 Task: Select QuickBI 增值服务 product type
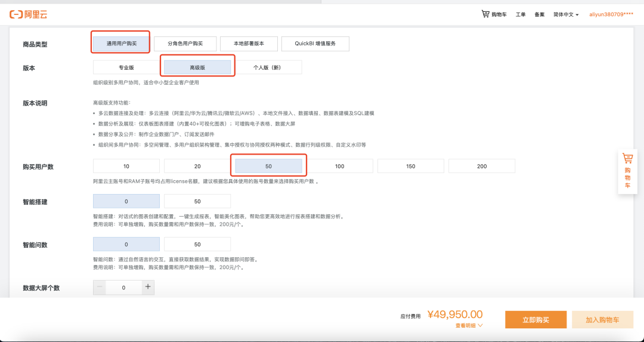(315, 44)
